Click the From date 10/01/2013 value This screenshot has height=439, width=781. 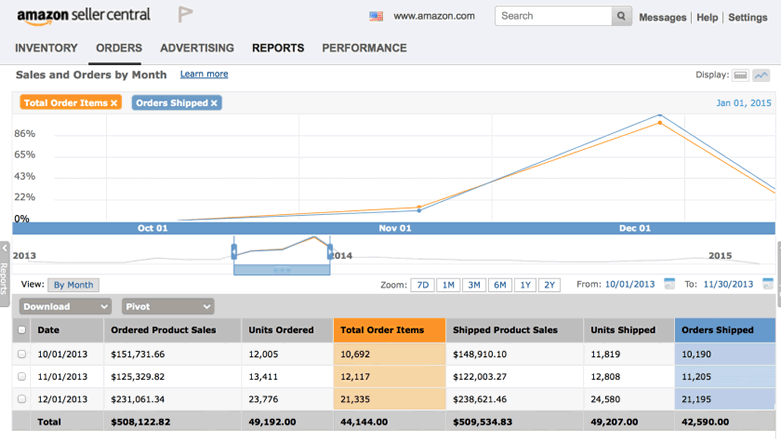click(x=630, y=284)
